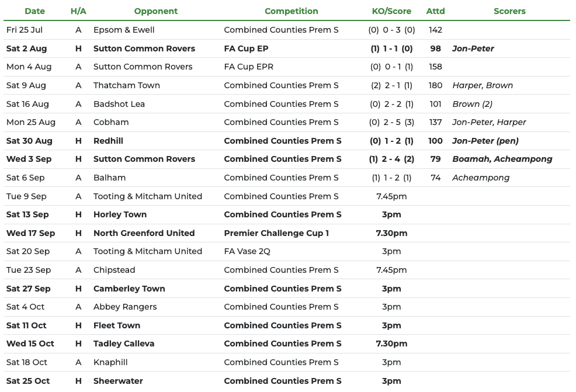Click the Attd column header
The height and width of the screenshot is (392, 576).
click(x=435, y=11)
